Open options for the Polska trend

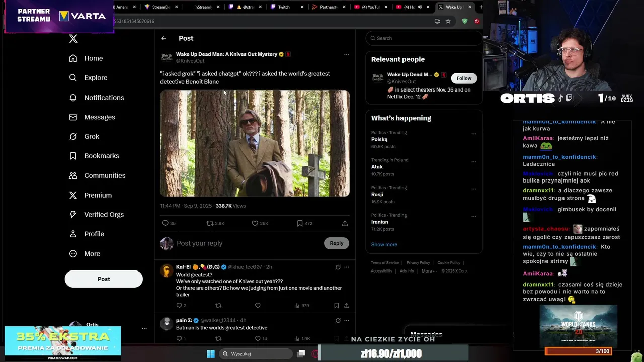[473, 134]
